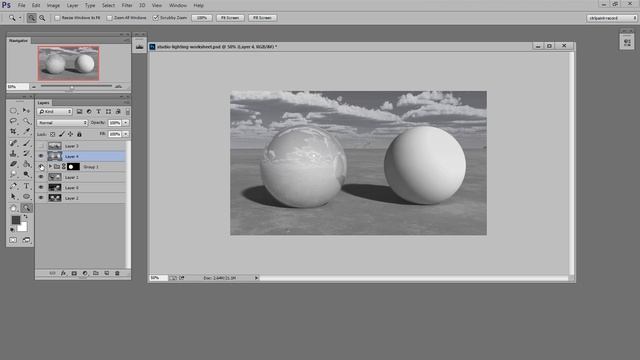Open the Layer menu

click(x=72, y=5)
